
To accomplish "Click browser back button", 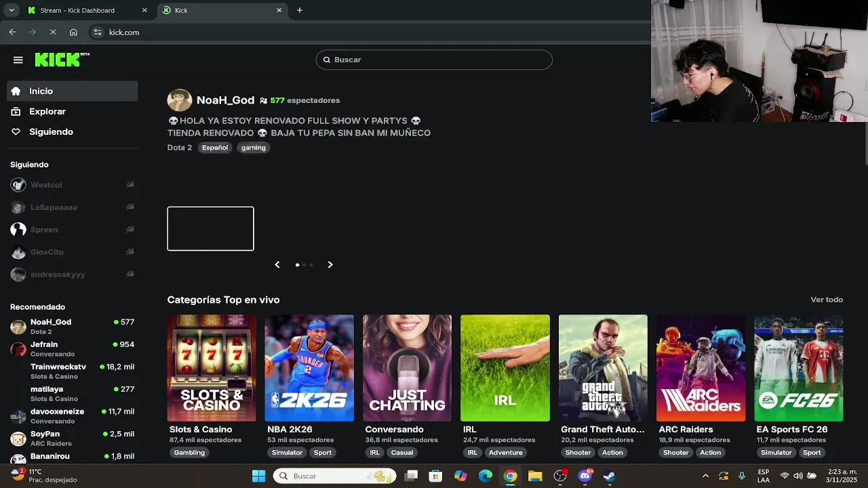I will [x=12, y=32].
